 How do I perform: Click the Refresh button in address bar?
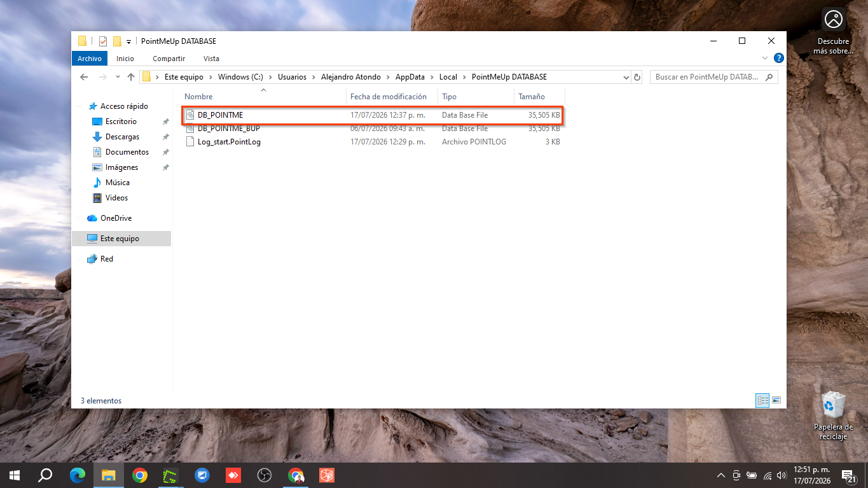pos(637,77)
